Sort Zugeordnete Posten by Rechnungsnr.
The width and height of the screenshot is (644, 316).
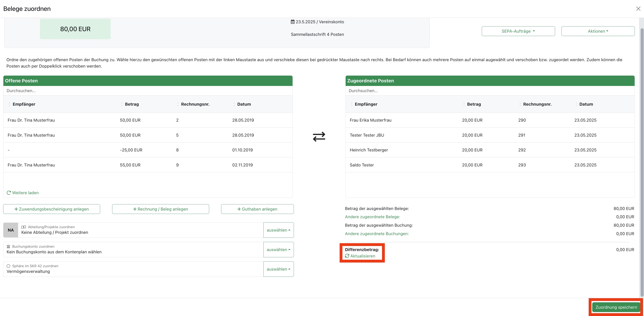[x=537, y=104]
